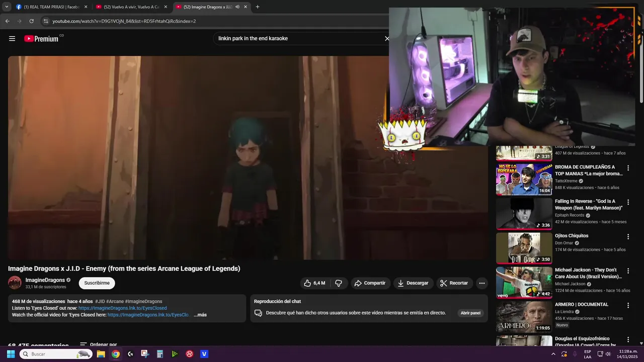Viewport: 644px width, 362px height.
Task: Go to YouTube Premium home logo
Action: pyautogui.click(x=41, y=38)
